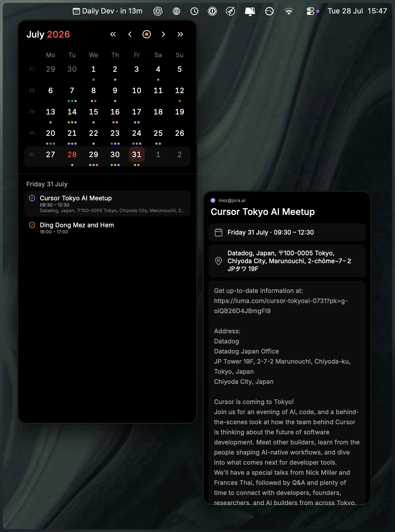This screenshot has height=532, width=395.
Task: Select July 14 in the calendar
Action: pyautogui.click(x=72, y=112)
